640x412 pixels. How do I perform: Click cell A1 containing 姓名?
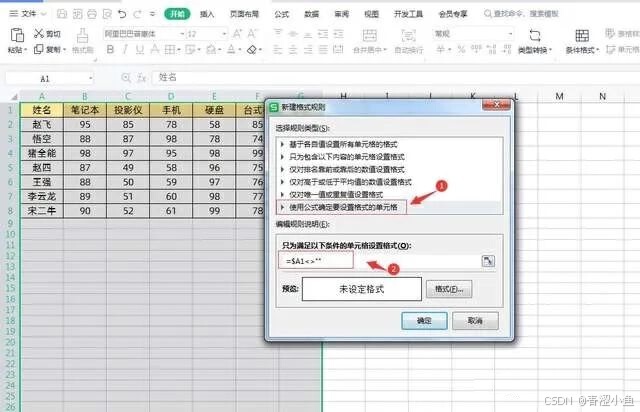click(x=42, y=110)
